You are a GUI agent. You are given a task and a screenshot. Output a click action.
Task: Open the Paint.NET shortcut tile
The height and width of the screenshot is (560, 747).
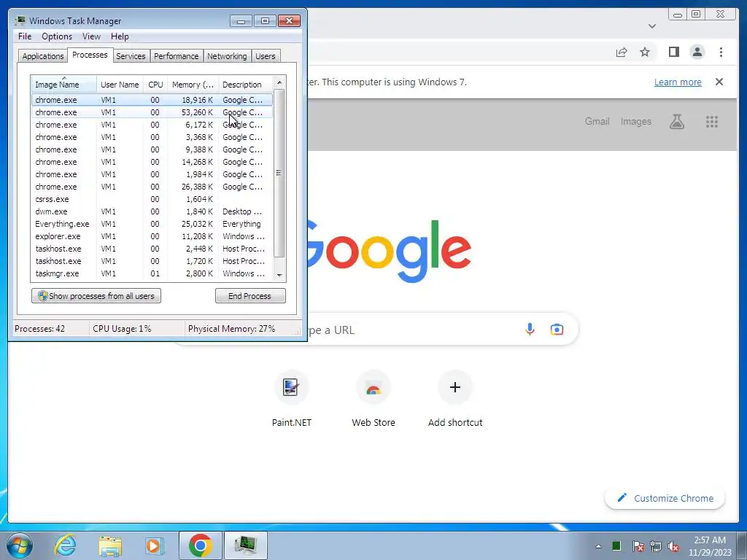pyautogui.click(x=291, y=398)
